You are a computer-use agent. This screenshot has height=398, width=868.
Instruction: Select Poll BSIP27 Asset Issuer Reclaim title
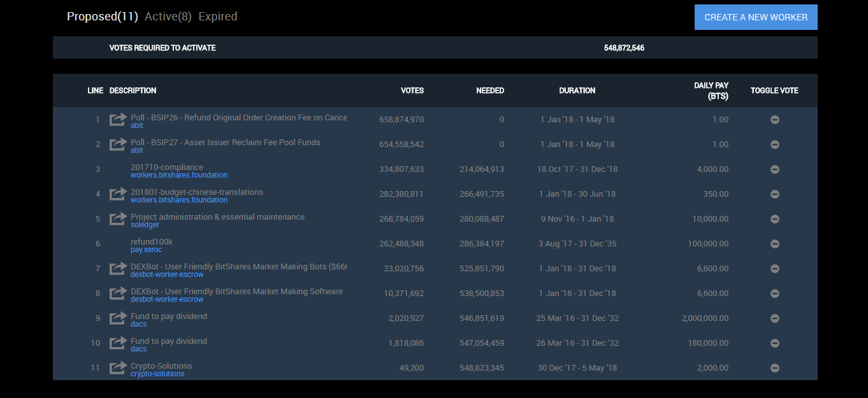(226, 143)
